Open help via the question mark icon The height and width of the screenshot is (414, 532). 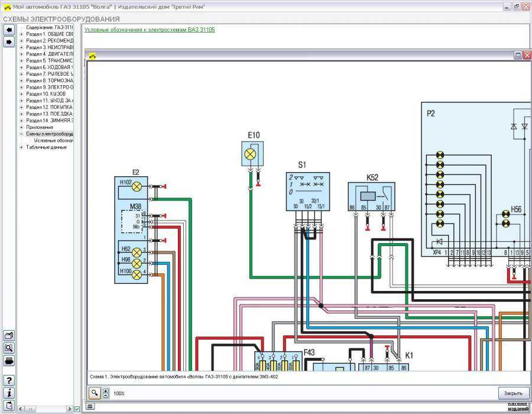(9, 380)
